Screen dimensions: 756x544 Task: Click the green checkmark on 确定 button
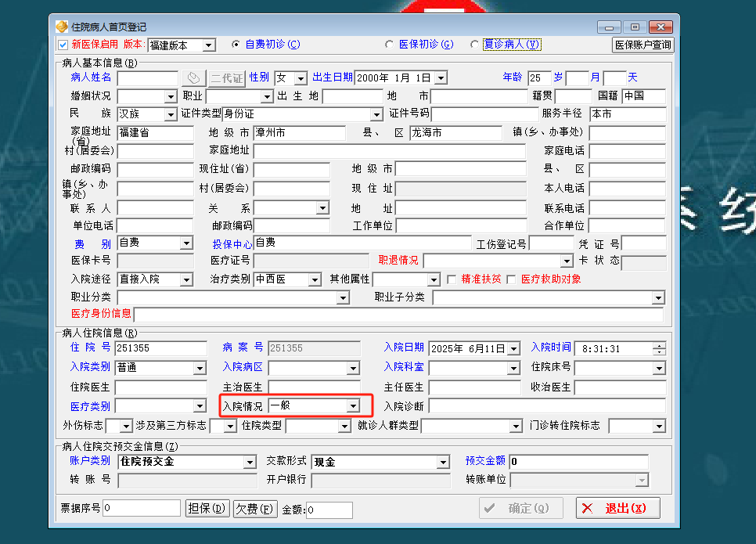click(489, 508)
